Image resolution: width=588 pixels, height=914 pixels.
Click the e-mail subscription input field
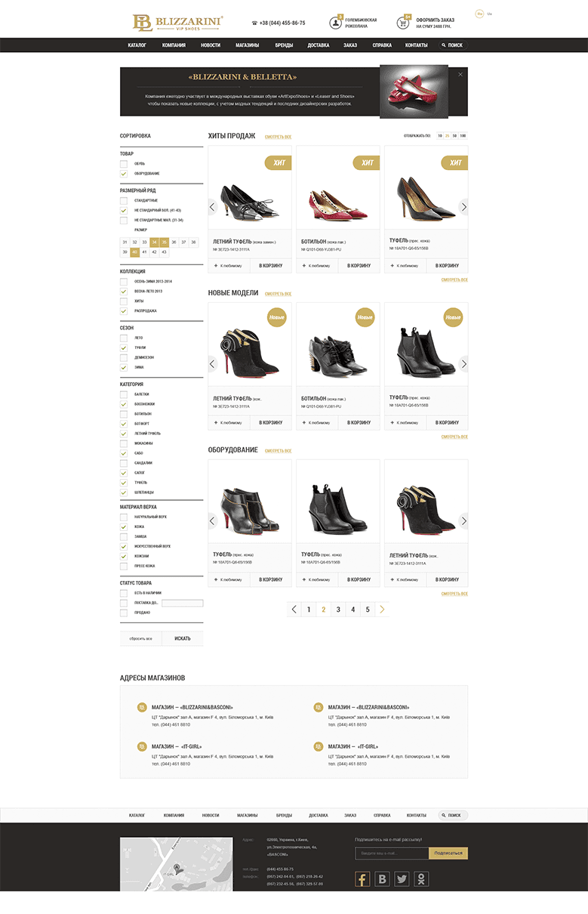click(392, 853)
